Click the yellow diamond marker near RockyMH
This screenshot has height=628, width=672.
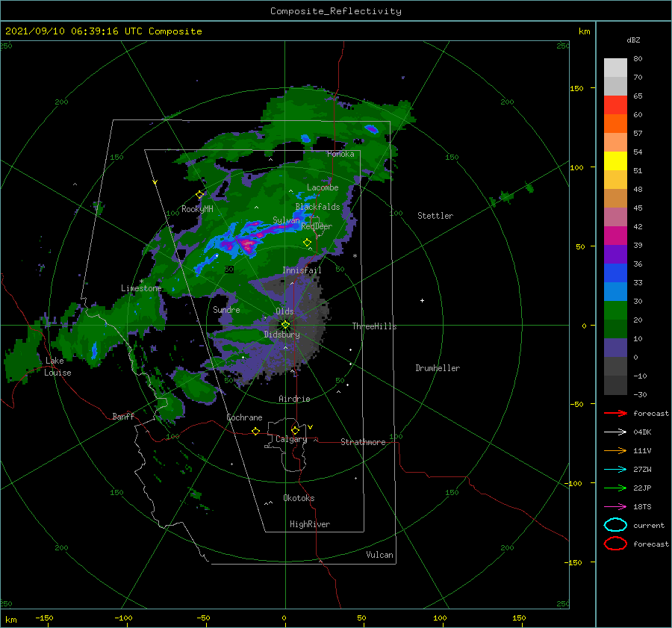(x=199, y=195)
